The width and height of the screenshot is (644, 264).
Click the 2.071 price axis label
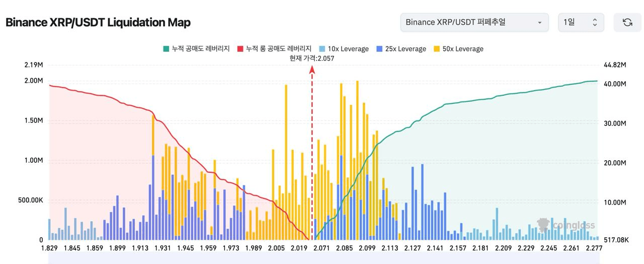click(x=321, y=248)
